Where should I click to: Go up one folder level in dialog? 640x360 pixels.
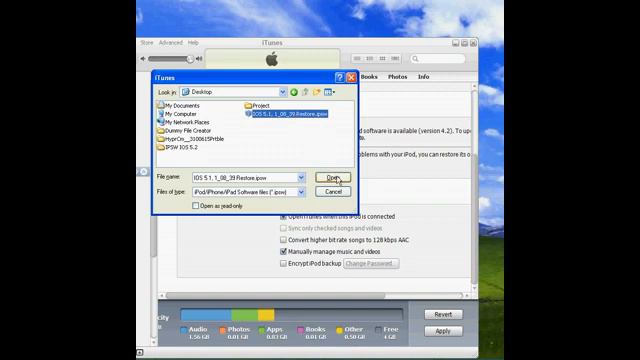[305, 92]
